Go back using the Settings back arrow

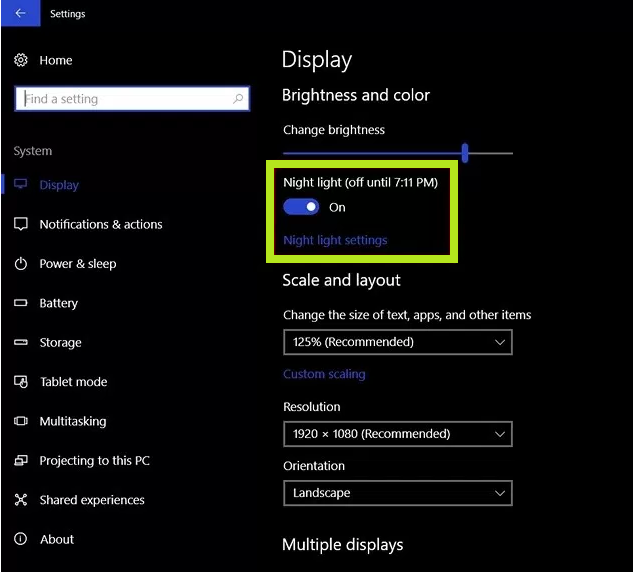click(x=20, y=13)
